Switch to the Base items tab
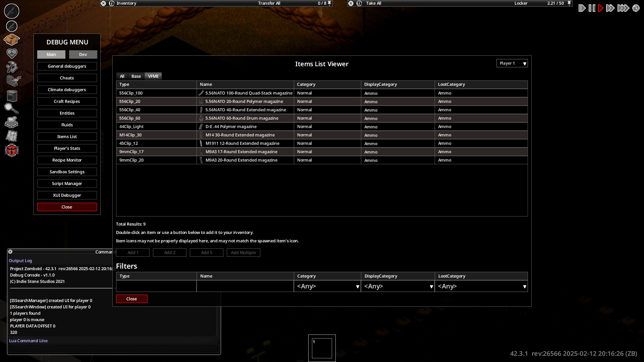 point(136,76)
